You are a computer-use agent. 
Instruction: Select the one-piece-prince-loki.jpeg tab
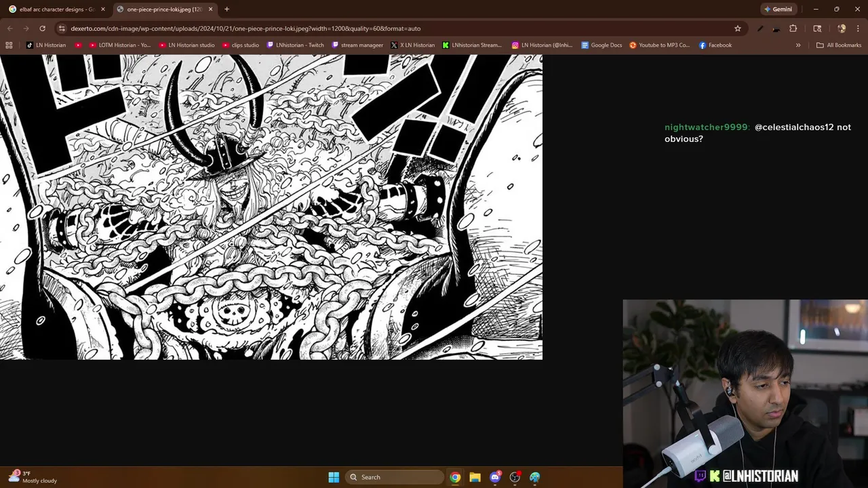pyautogui.click(x=163, y=9)
